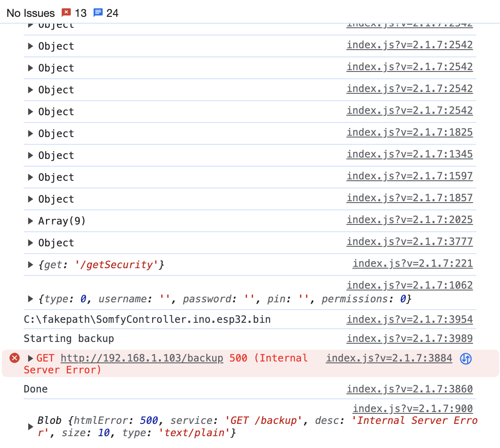
Task: Click the red error icon on the GET request
Action: 14,358
